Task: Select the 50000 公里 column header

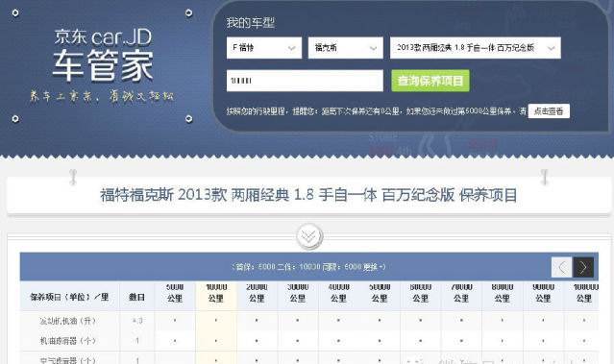Action: (380, 293)
